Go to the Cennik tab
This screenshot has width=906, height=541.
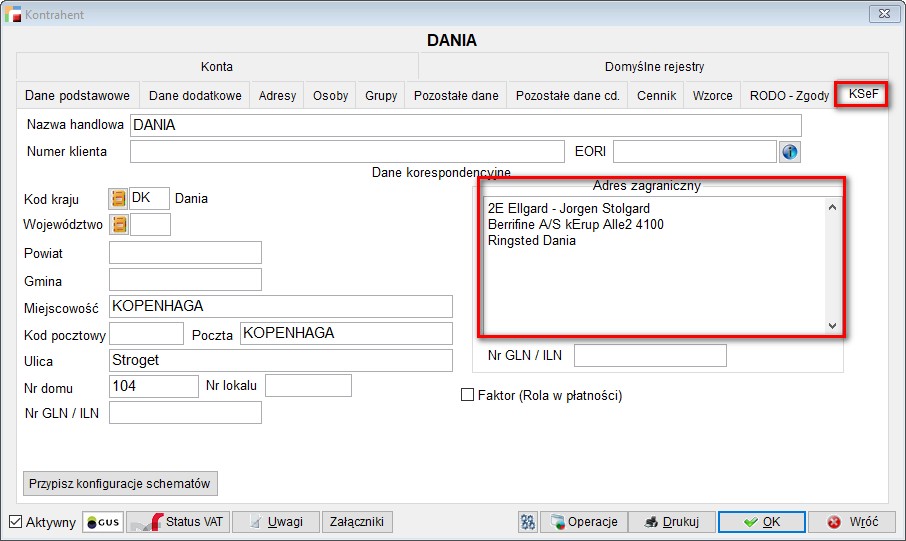pyautogui.click(x=656, y=96)
